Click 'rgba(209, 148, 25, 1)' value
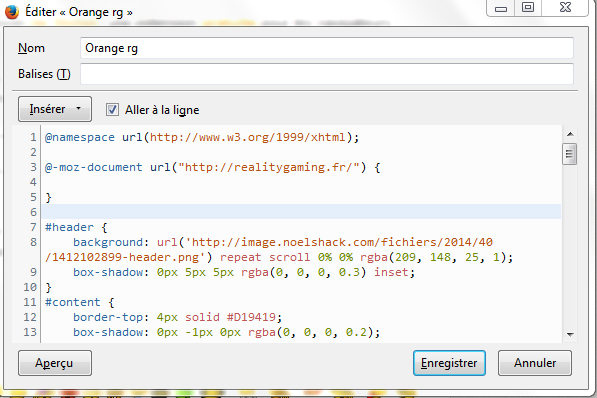The image size is (597, 398). click(x=433, y=257)
